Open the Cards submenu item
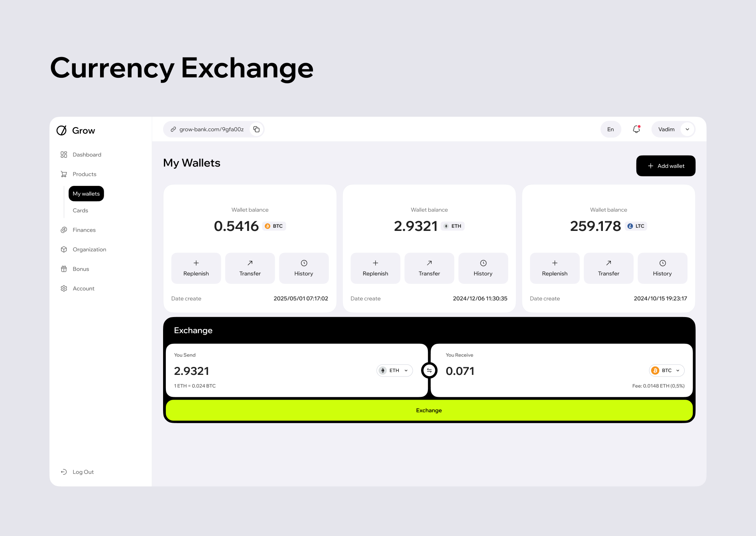 (x=80, y=211)
